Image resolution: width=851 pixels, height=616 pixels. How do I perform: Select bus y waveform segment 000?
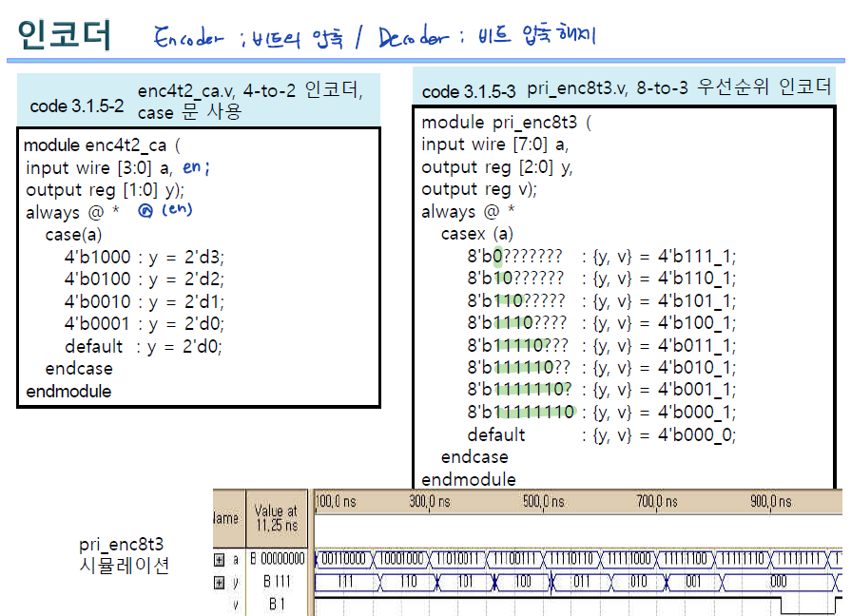click(x=779, y=583)
